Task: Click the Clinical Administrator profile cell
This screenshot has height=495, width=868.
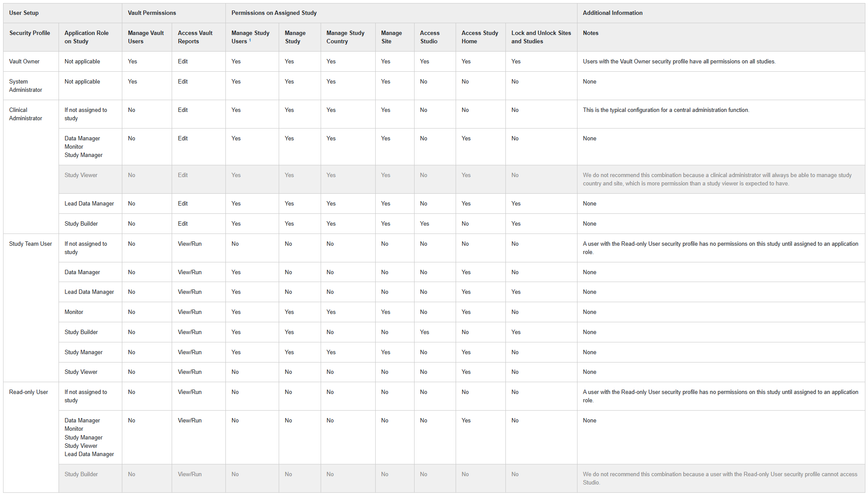Action: pos(25,114)
